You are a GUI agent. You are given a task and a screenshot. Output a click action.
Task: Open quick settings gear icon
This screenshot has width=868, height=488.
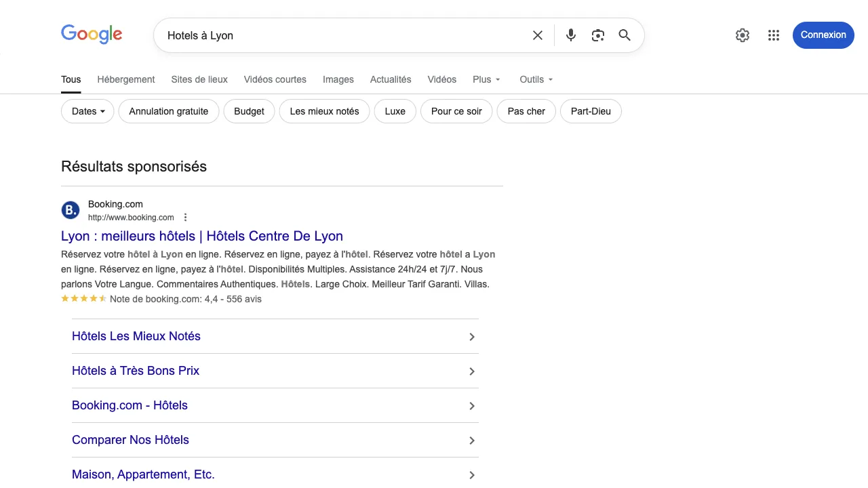click(743, 35)
